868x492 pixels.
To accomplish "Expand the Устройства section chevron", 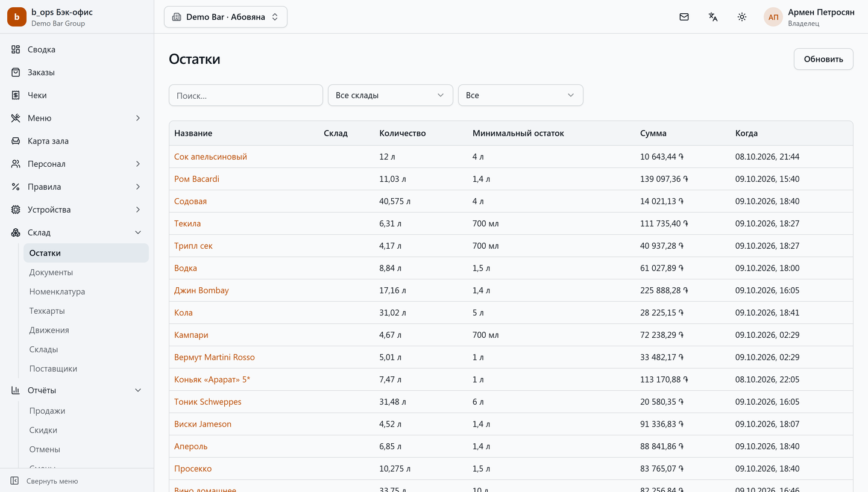I will [138, 210].
